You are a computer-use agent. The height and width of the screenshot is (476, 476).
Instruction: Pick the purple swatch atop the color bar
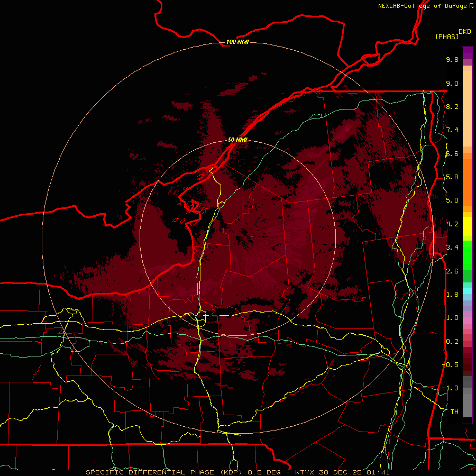(467, 53)
